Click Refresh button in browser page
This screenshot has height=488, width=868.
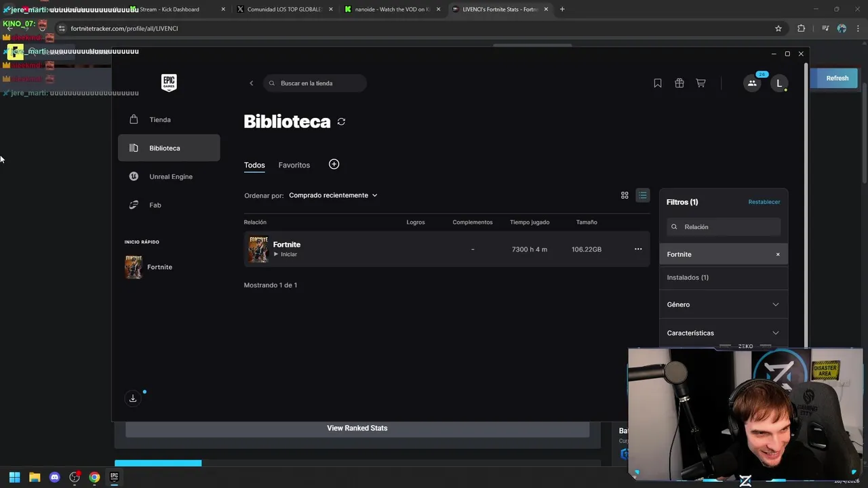(x=837, y=78)
